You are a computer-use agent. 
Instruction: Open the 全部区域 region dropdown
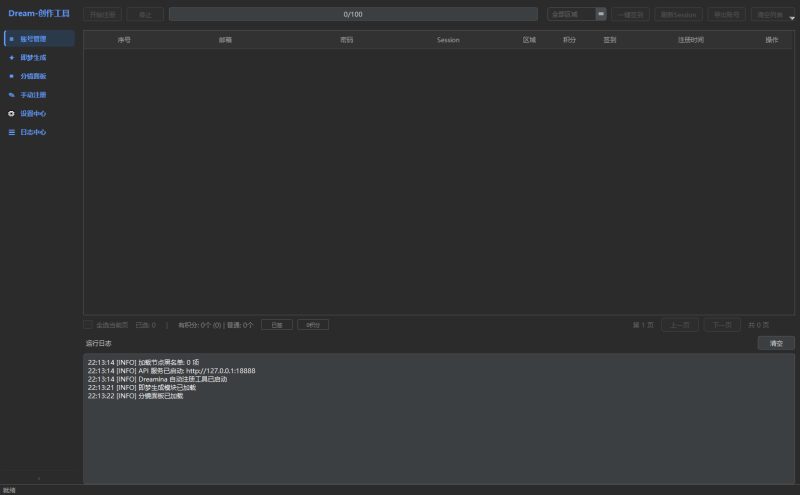tap(577, 15)
